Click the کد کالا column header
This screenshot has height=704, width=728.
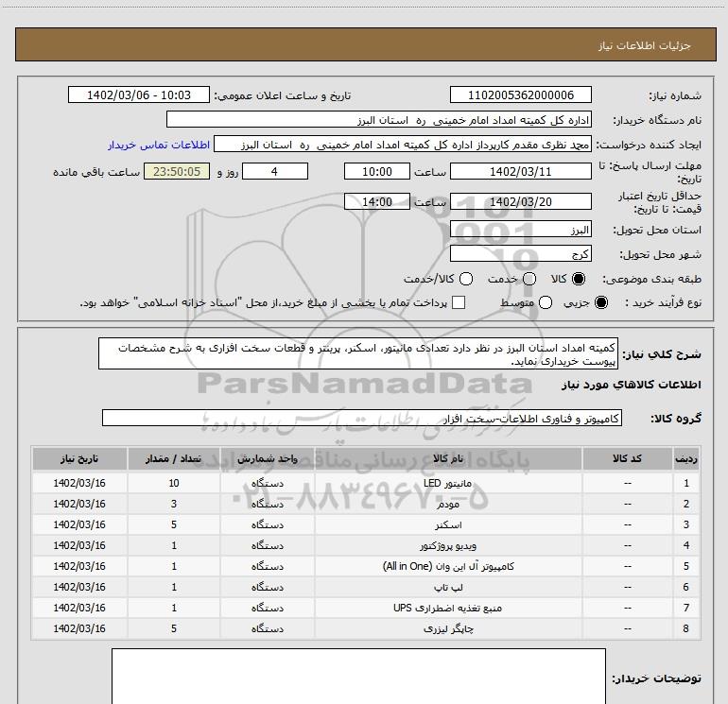(x=627, y=459)
